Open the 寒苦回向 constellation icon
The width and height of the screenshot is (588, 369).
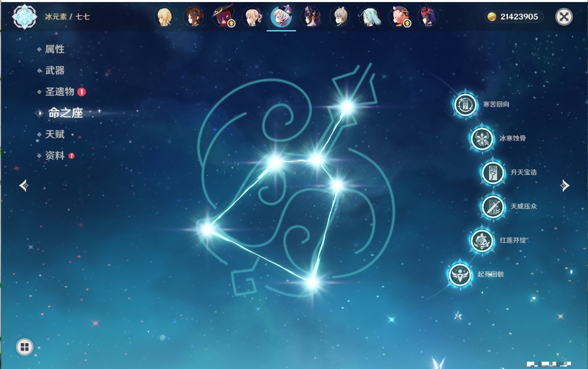[465, 105]
